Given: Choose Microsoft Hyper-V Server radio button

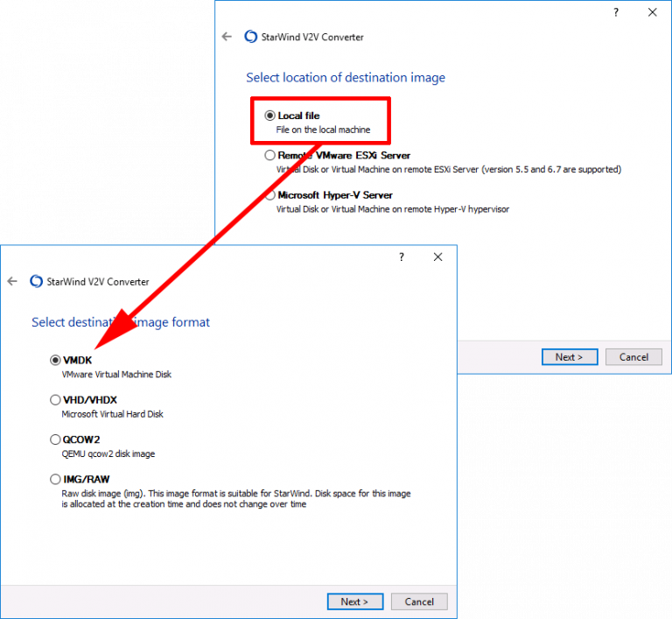Looking at the screenshot, I should 270,195.
